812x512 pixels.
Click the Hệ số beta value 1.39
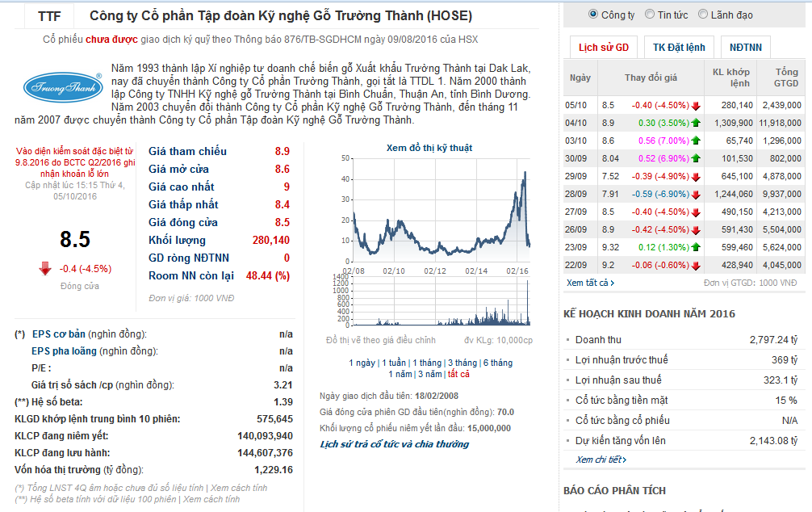point(283,402)
